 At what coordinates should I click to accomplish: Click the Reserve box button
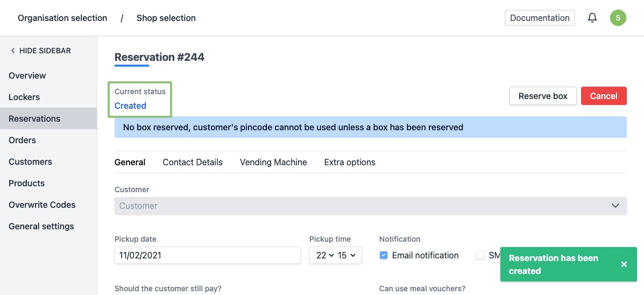coord(543,96)
